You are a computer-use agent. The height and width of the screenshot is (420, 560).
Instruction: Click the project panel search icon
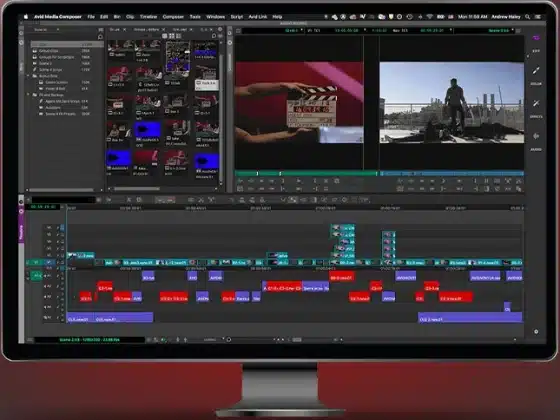(x=100, y=37)
